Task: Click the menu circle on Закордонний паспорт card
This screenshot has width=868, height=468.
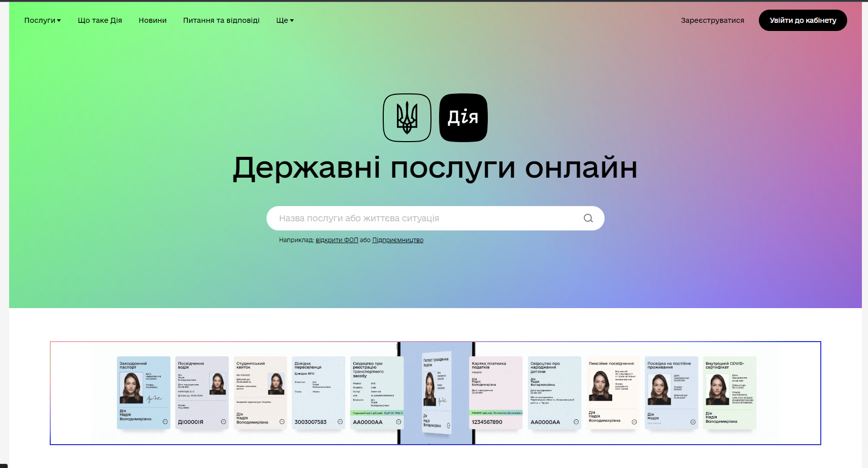Action: (x=165, y=422)
